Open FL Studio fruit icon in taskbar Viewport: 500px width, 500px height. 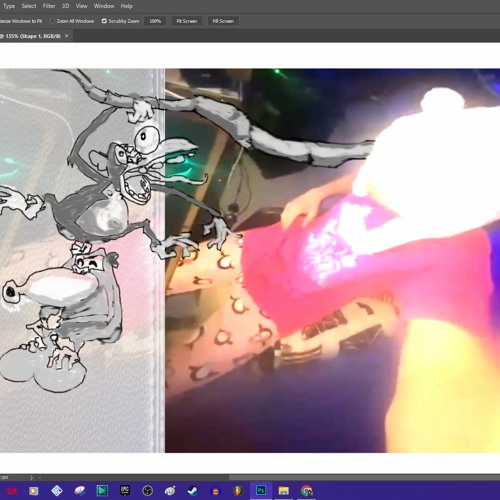238,491
